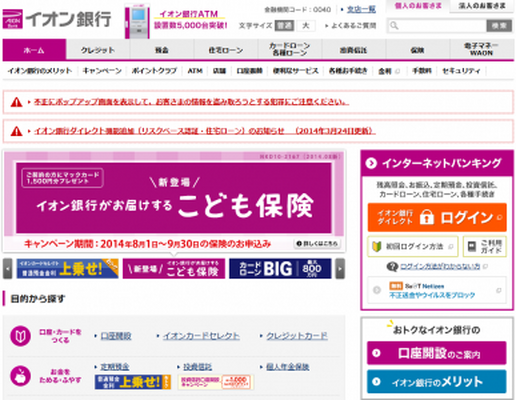
Task: Open セキュリティ submenu item
Action: [461, 71]
